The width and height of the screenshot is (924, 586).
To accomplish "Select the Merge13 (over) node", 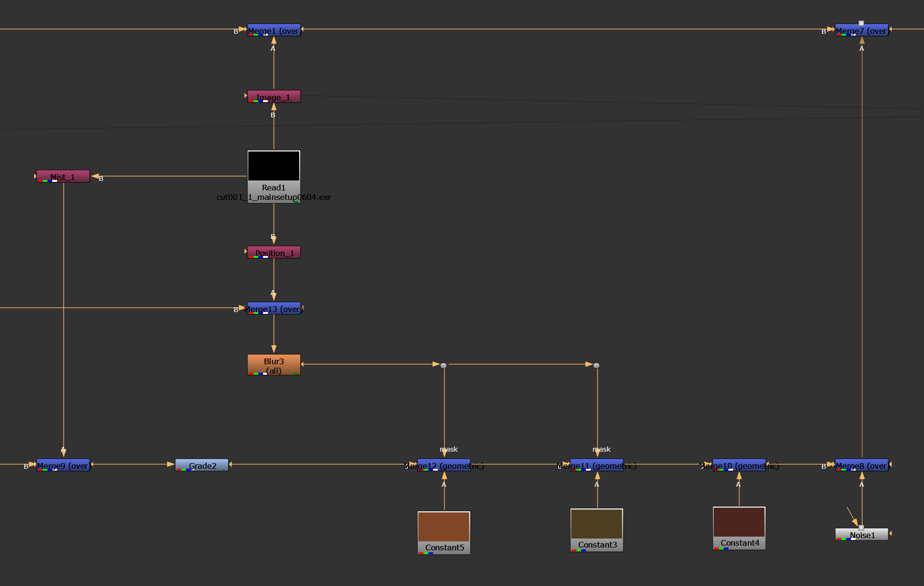I will coord(274,308).
